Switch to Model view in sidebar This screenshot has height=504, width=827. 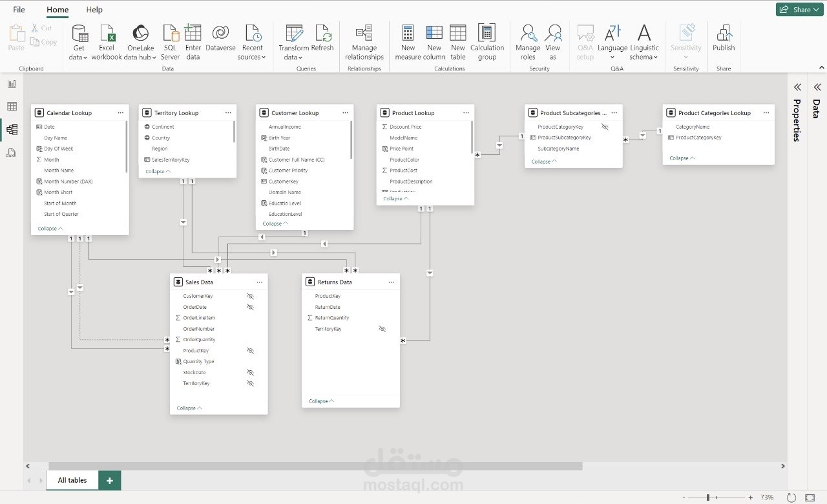[12, 130]
